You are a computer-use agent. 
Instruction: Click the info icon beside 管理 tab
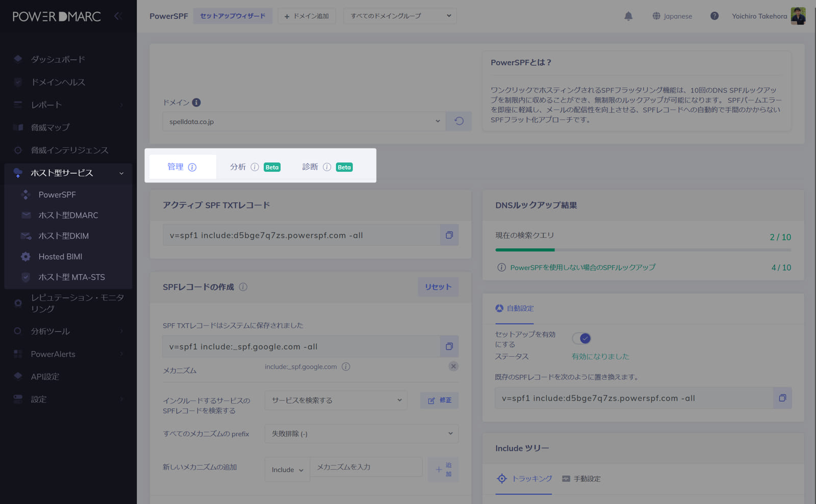[192, 167]
